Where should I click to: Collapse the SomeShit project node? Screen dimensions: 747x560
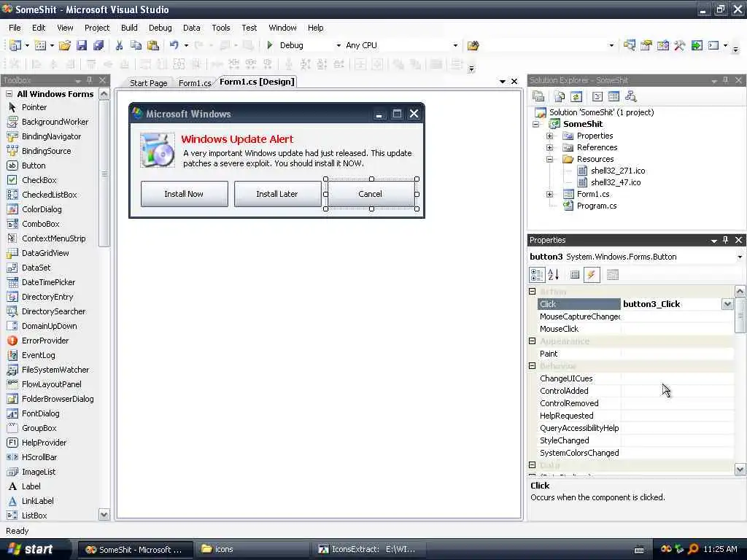click(536, 124)
